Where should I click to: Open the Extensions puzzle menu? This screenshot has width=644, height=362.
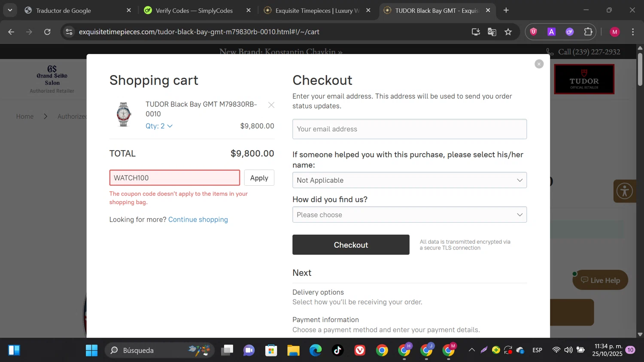coord(588,32)
